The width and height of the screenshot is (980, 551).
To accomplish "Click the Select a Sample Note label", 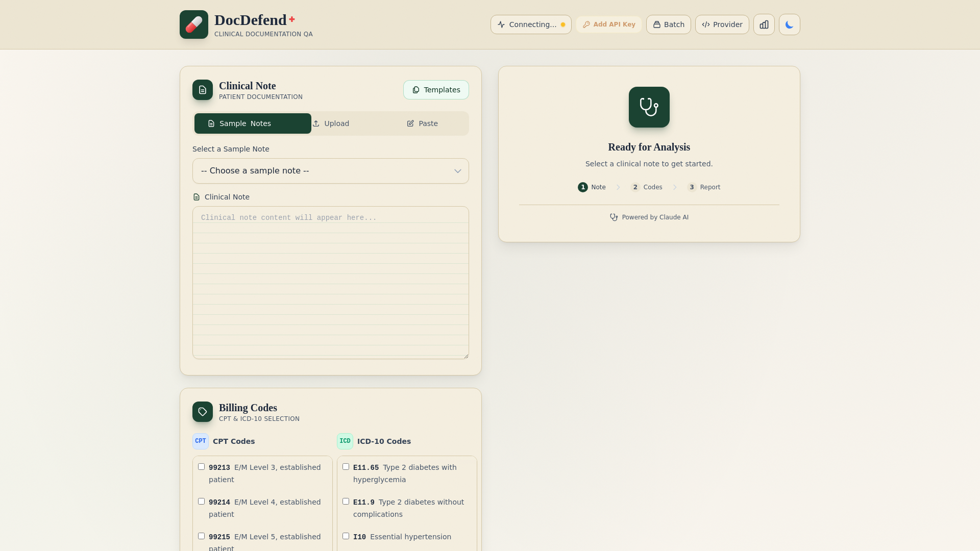I will [x=231, y=149].
